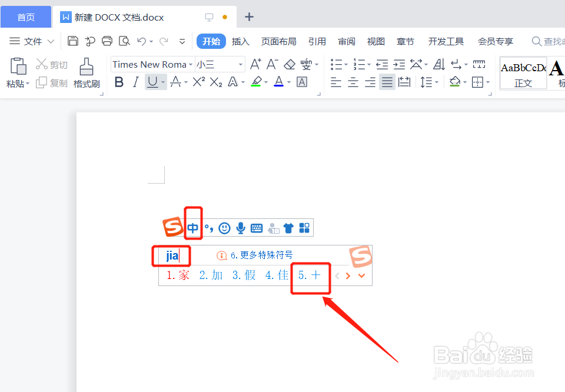Screen dimensions: 565x392
Task: Click the Save icon in quick toolbar
Action: tap(73, 41)
